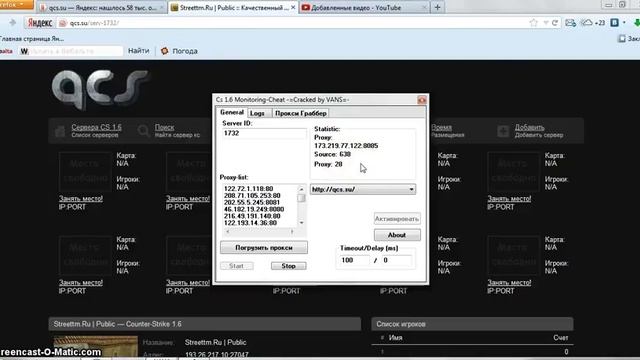Viewport: 640px width, 360px height.
Task: Switch to qcs.su Яндекс browser tab
Action: click(x=102, y=7)
